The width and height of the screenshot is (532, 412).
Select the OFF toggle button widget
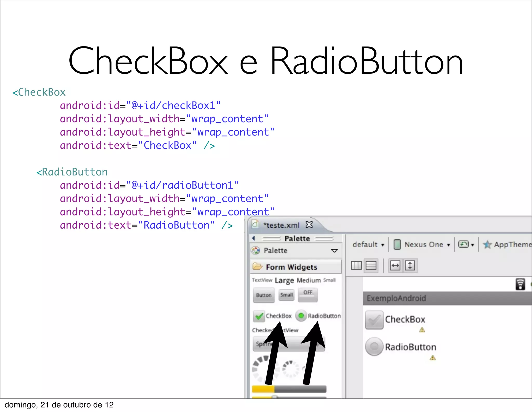(x=308, y=295)
